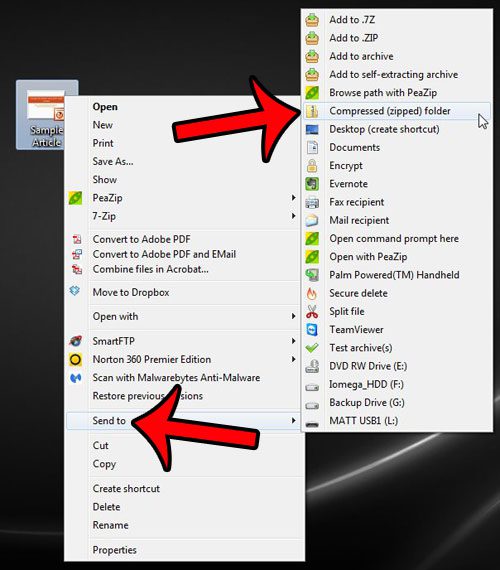Expand the SmartFTP submenu arrow
The image size is (500, 570).
(x=293, y=341)
